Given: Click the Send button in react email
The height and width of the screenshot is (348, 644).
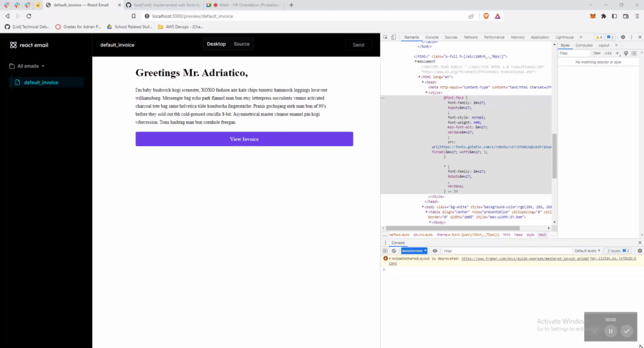Looking at the screenshot, I should (358, 44).
